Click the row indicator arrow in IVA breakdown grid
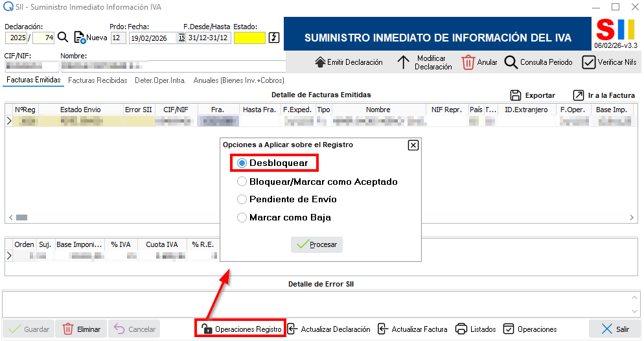644x341 pixels. pyautogui.click(x=9, y=255)
